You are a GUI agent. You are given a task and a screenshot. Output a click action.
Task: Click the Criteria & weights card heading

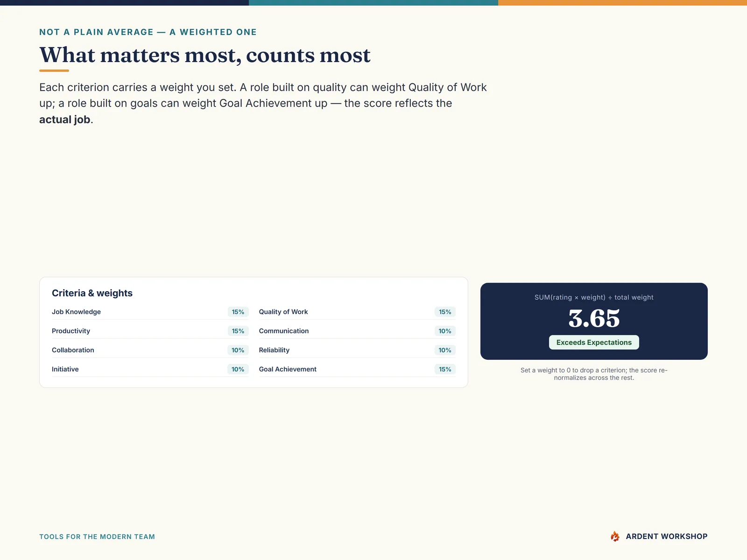pyautogui.click(x=92, y=293)
